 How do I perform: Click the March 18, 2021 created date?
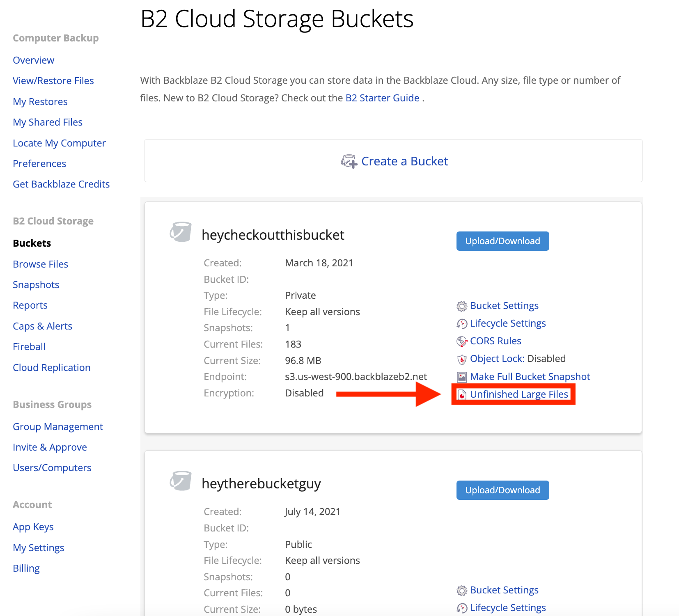(319, 263)
